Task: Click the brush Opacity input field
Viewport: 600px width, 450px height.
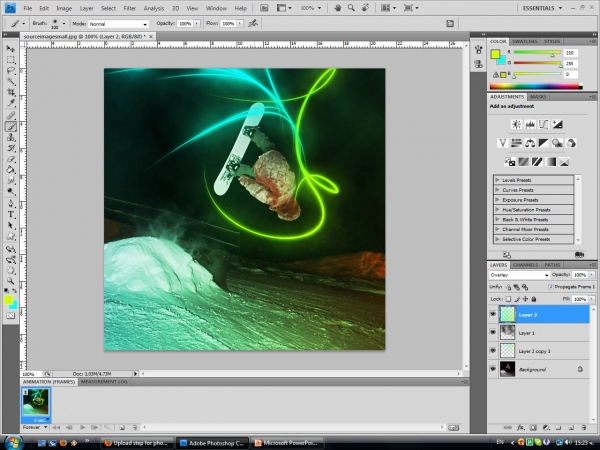Action: pyautogui.click(x=185, y=24)
